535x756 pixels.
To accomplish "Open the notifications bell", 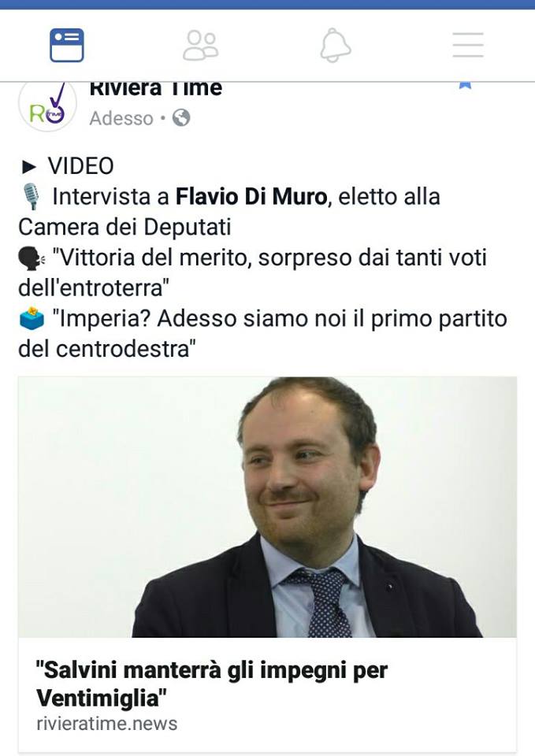I will (x=336, y=46).
